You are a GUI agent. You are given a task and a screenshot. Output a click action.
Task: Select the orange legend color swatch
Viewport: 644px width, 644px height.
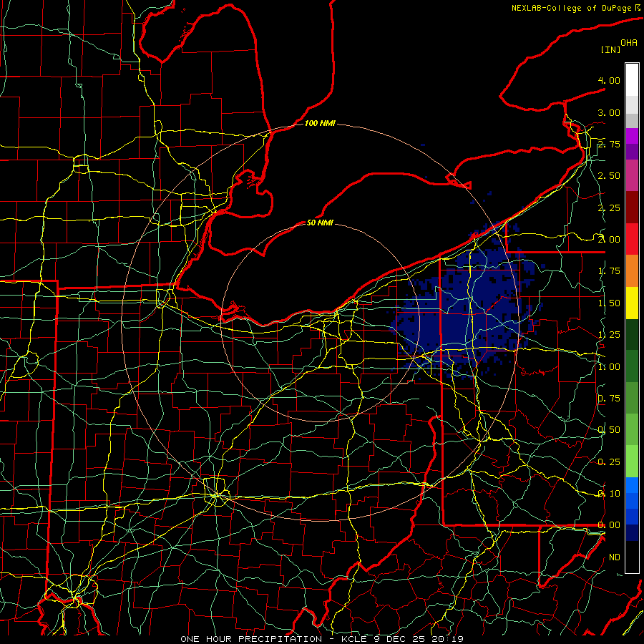pyautogui.click(x=632, y=271)
